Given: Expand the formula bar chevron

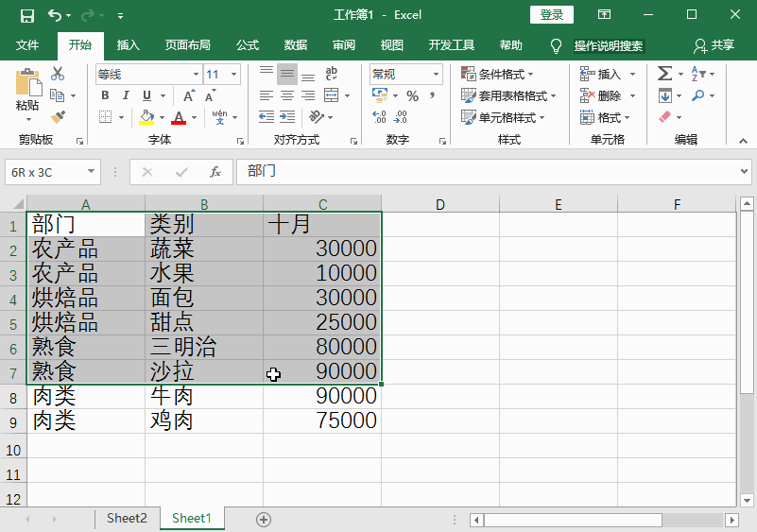Looking at the screenshot, I should [744, 171].
